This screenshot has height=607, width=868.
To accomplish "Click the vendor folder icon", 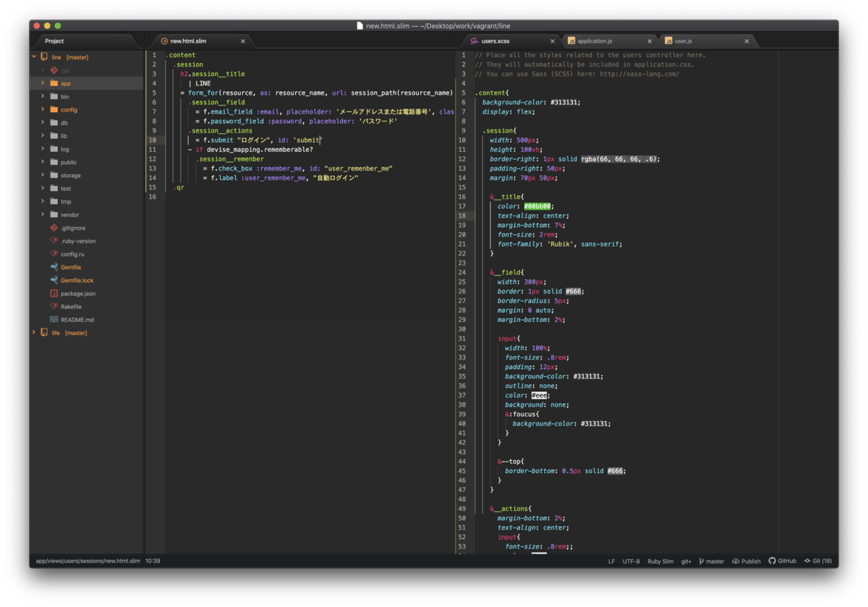I will coord(54,215).
